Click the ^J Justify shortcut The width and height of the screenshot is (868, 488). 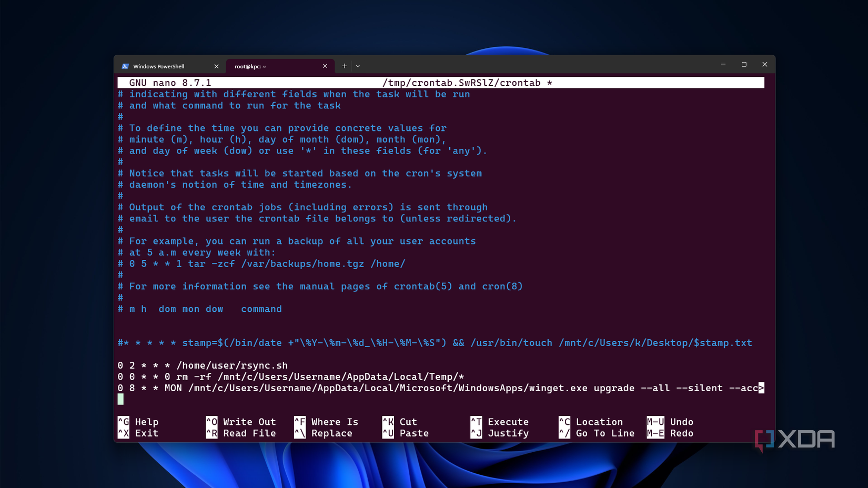[500, 433]
